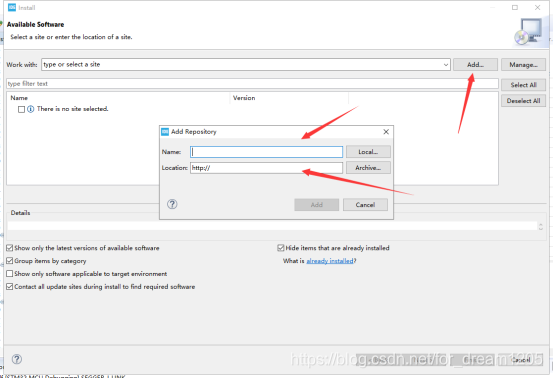
Task: Close the Install window
Action: click(537, 7)
